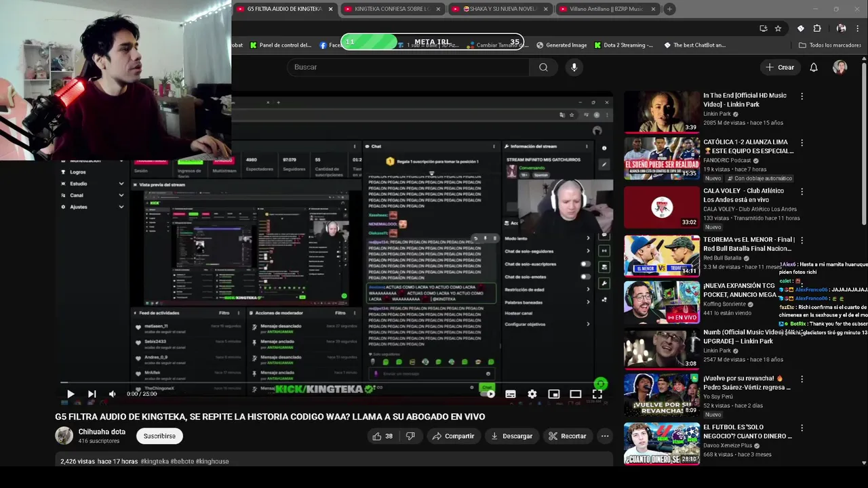
Task: Start voice search with microphone
Action: tap(574, 67)
